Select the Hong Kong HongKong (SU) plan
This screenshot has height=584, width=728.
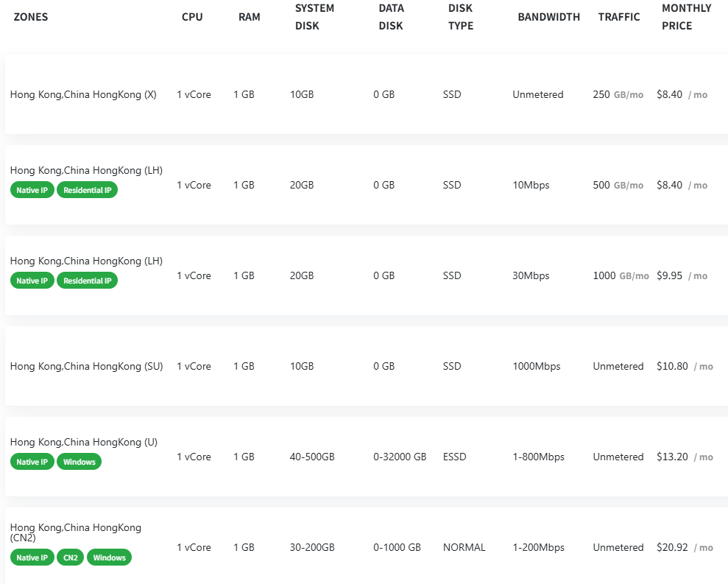(x=86, y=366)
